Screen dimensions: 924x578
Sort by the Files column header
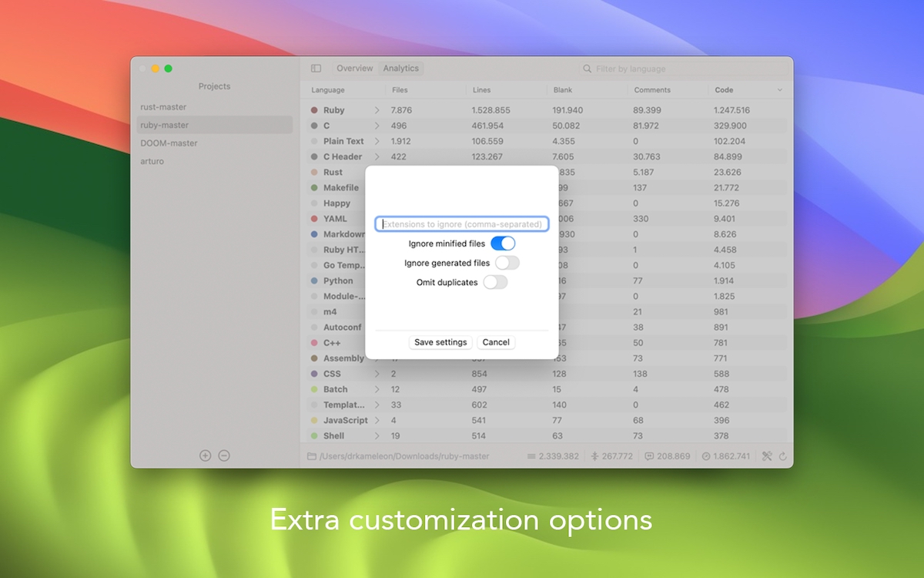coord(400,90)
